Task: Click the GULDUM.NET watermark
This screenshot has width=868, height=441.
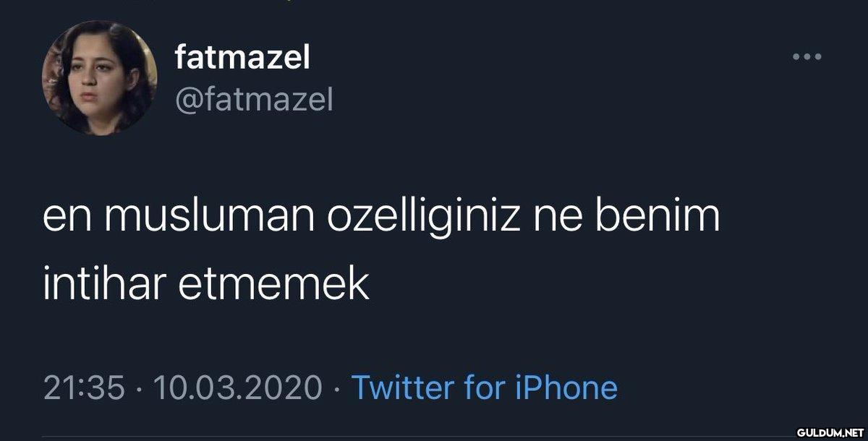Action: coord(826,432)
